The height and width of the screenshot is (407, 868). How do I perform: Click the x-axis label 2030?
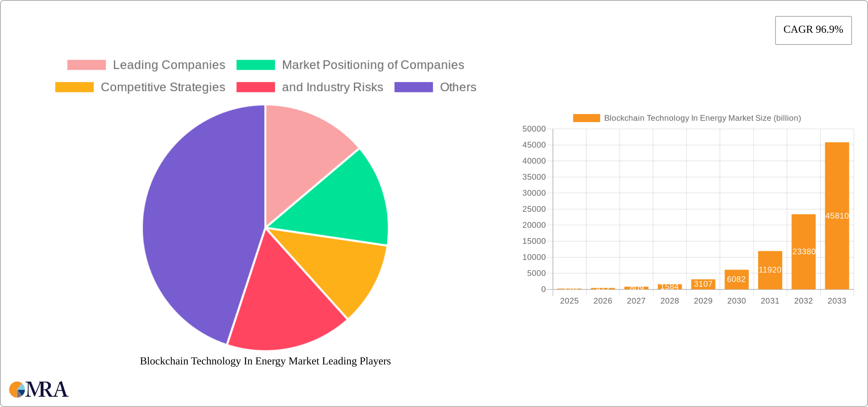736,301
